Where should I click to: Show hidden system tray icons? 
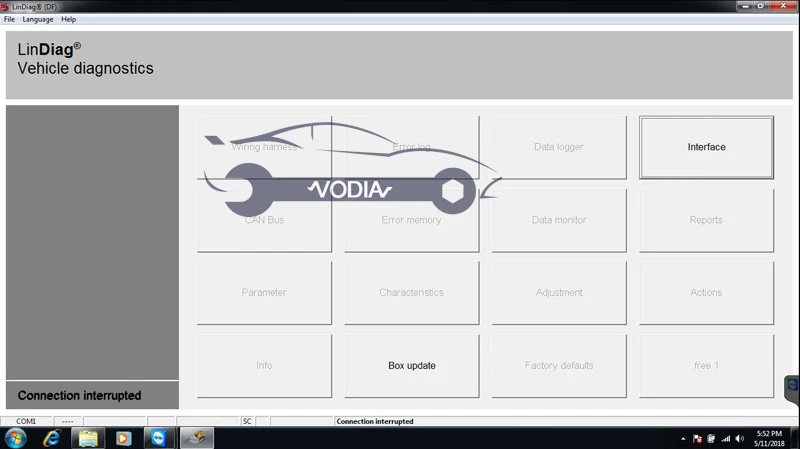pyautogui.click(x=683, y=439)
